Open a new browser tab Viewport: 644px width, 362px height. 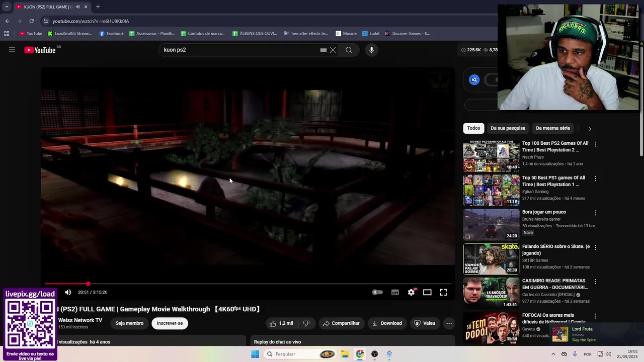[98, 7]
